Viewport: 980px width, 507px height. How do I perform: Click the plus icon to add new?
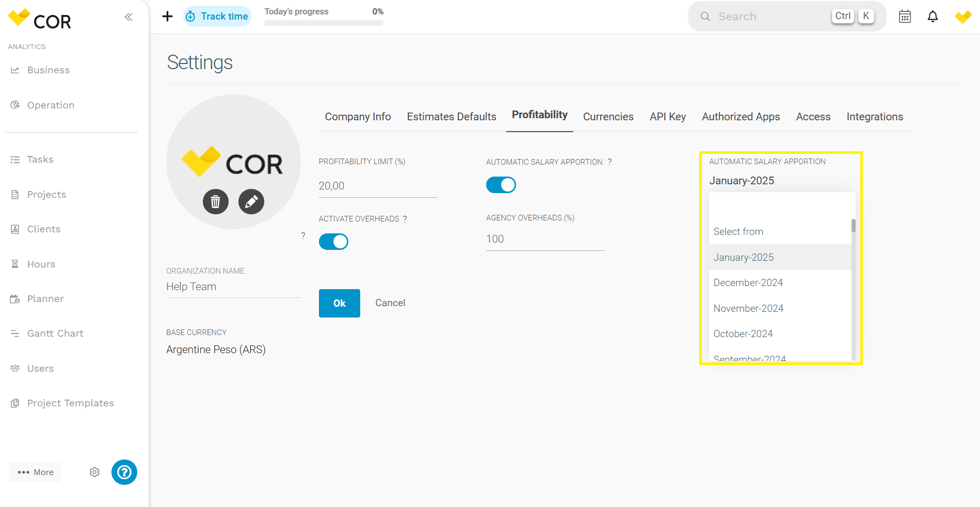167,17
